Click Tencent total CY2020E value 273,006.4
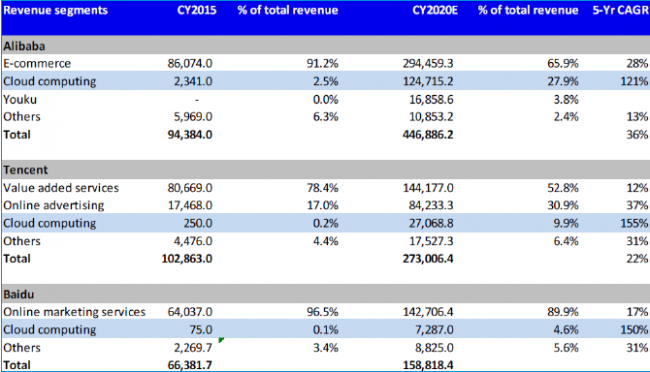This screenshot has height=372, width=650. 428,259
